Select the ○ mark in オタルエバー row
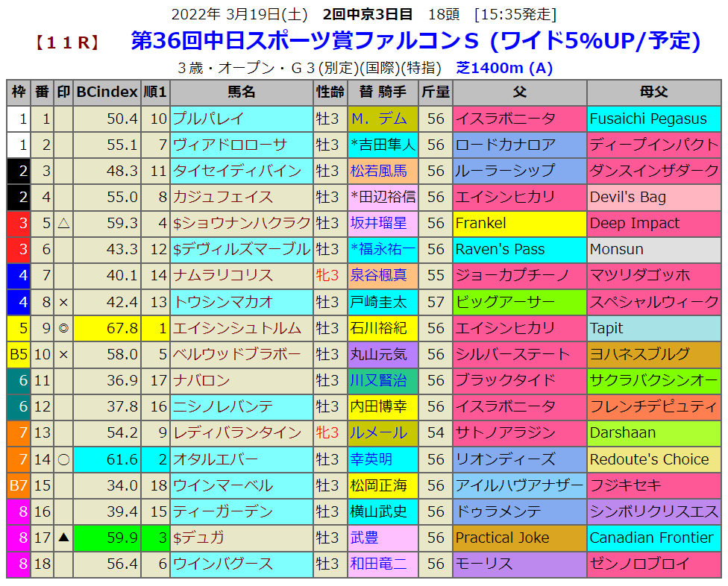Viewport: 728px width, 586px height. [x=63, y=459]
